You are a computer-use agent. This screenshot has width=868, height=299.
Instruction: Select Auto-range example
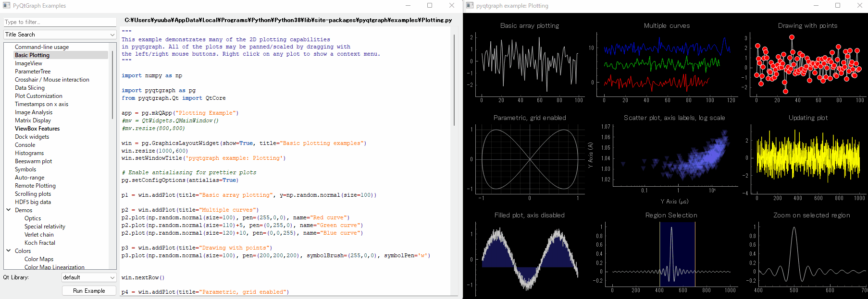[x=29, y=178]
